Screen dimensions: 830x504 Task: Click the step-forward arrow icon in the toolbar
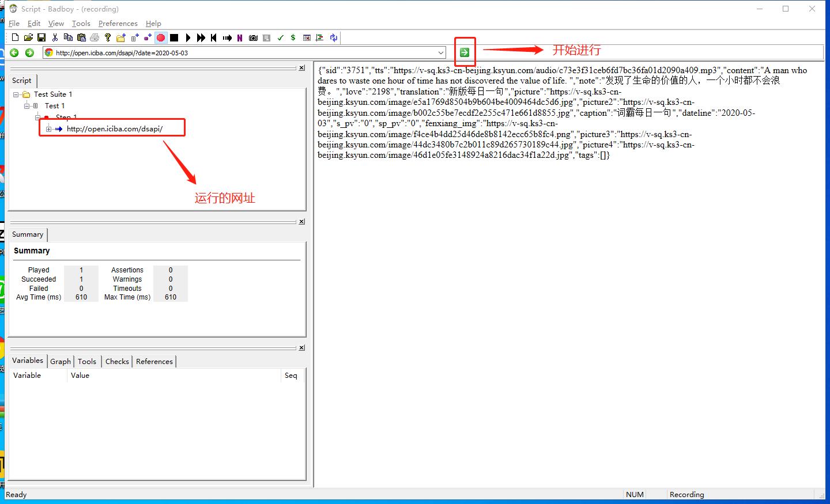tap(227, 37)
